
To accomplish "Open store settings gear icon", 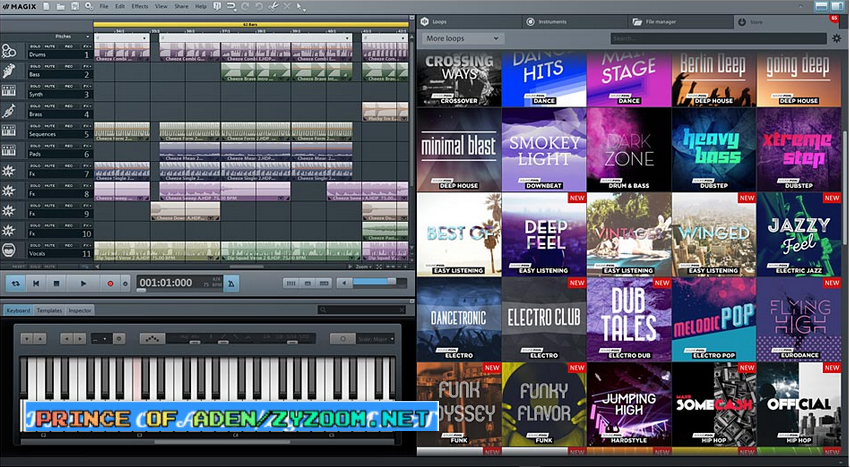I will coord(837,39).
